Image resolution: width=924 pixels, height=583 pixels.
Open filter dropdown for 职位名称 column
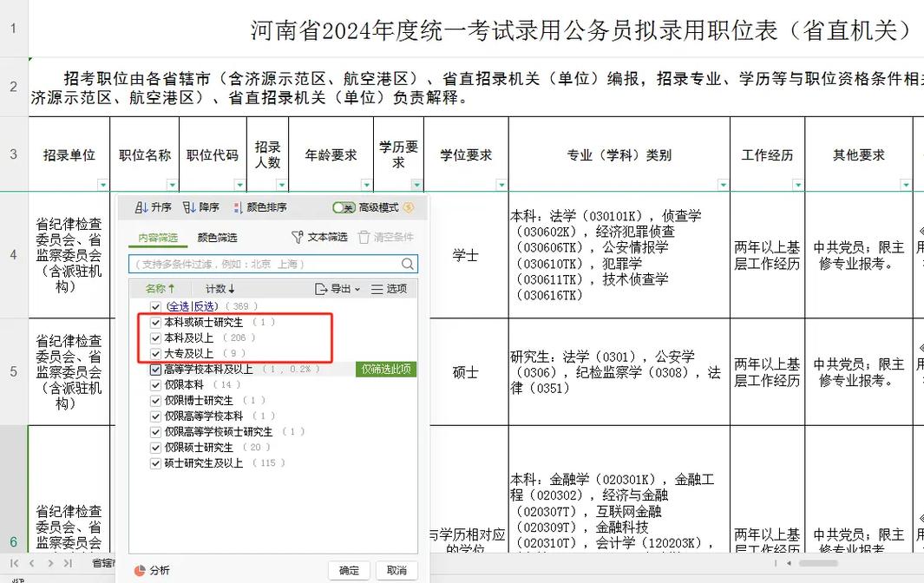coord(172,185)
